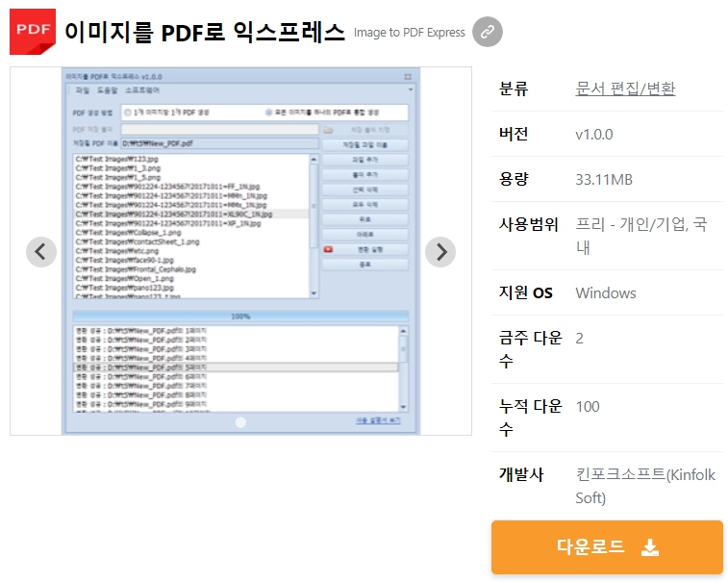The height and width of the screenshot is (583, 728).
Task: Click the app screenshot preview image
Action: pyautogui.click(x=240, y=251)
